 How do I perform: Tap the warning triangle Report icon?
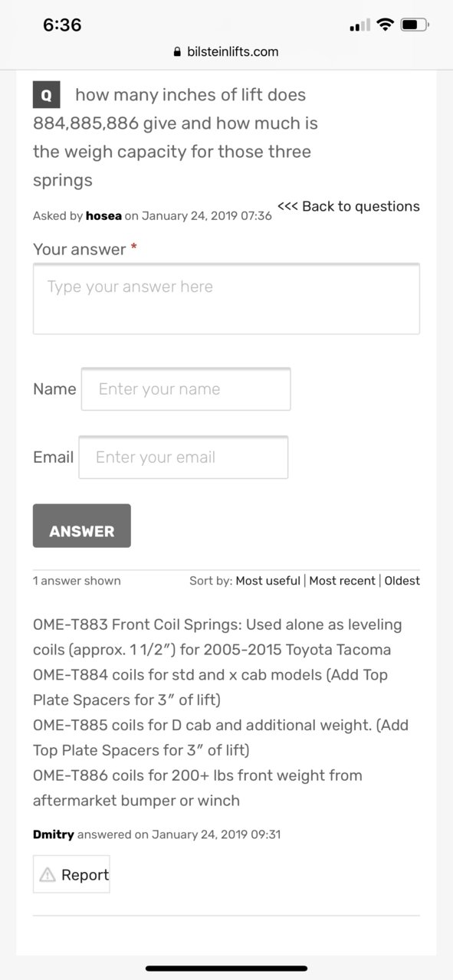[x=48, y=874]
